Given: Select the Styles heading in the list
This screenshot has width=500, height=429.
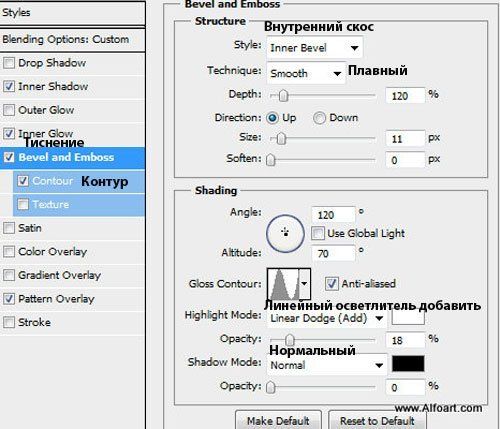Looking at the screenshot, I should [x=72, y=13].
